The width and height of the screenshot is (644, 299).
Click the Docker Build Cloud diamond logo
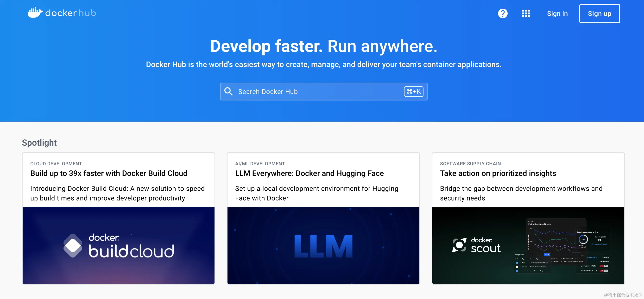pos(72,246)
